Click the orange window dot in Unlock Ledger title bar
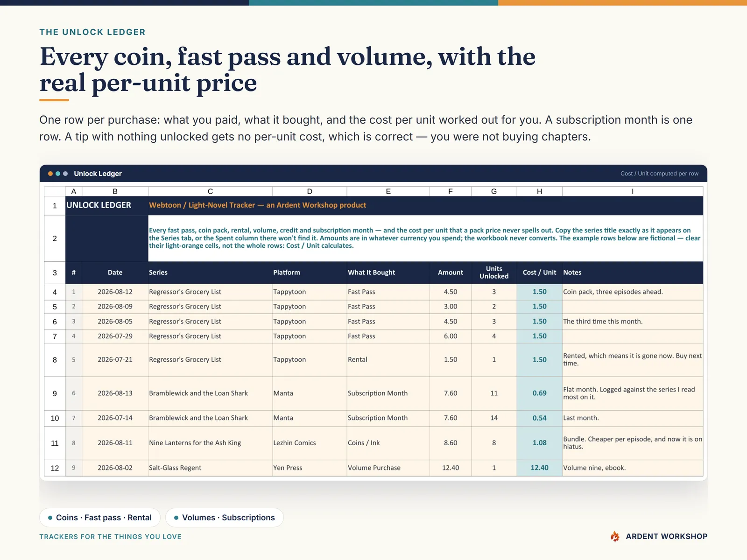 pyautogui.click(x=50, y=174)
